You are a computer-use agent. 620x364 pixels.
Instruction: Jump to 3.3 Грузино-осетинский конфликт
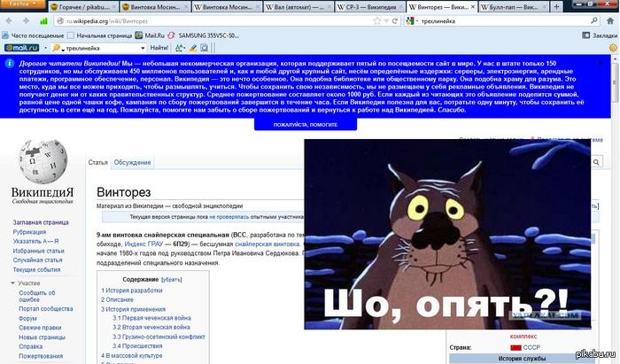159,337
